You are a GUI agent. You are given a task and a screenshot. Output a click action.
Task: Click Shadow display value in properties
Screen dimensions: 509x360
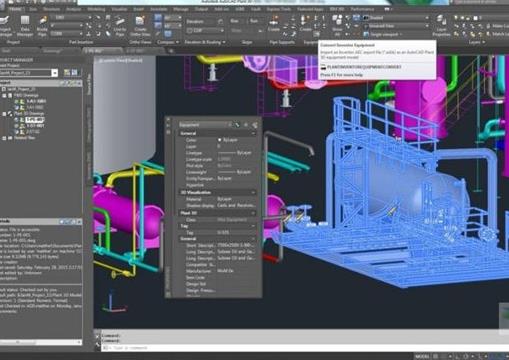236,206
